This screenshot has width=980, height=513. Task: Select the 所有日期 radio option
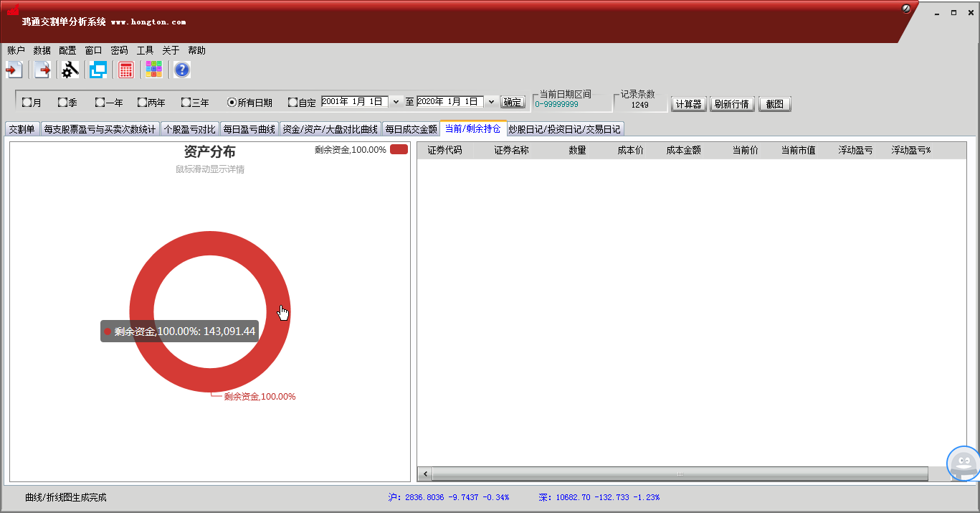pyautogui.click(x=249, y=103)
